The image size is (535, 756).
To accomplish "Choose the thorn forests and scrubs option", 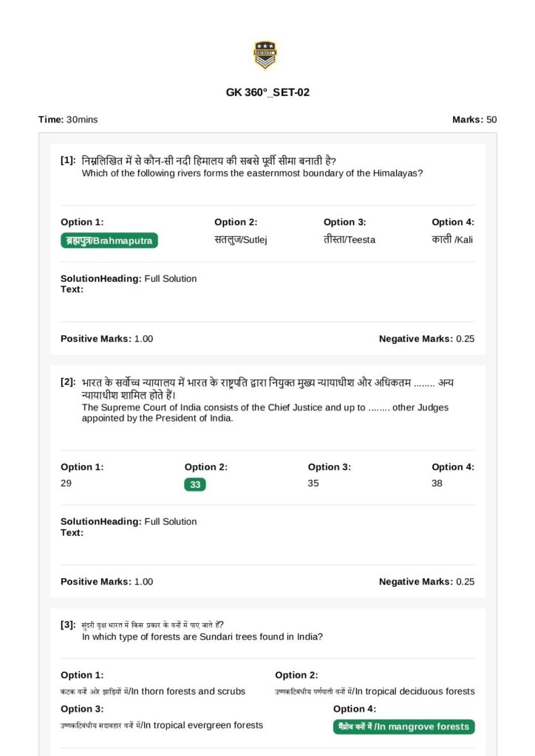I will tap(153, 692).
